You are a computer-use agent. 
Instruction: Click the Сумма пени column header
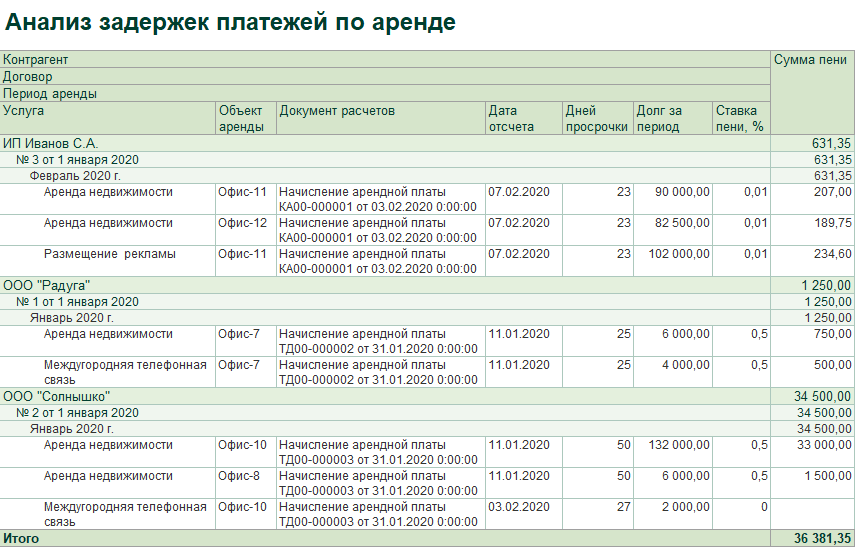pos(812,93)
